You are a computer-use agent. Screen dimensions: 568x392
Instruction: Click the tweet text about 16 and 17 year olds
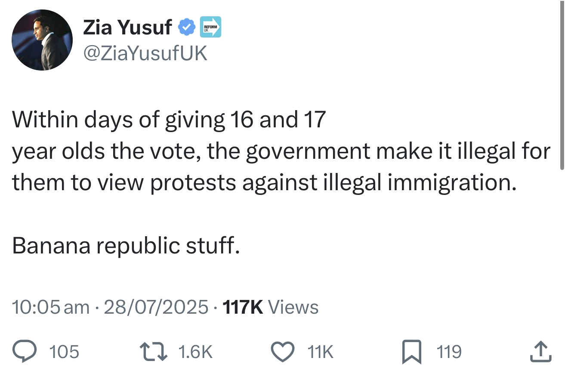[x=281, y=151]
